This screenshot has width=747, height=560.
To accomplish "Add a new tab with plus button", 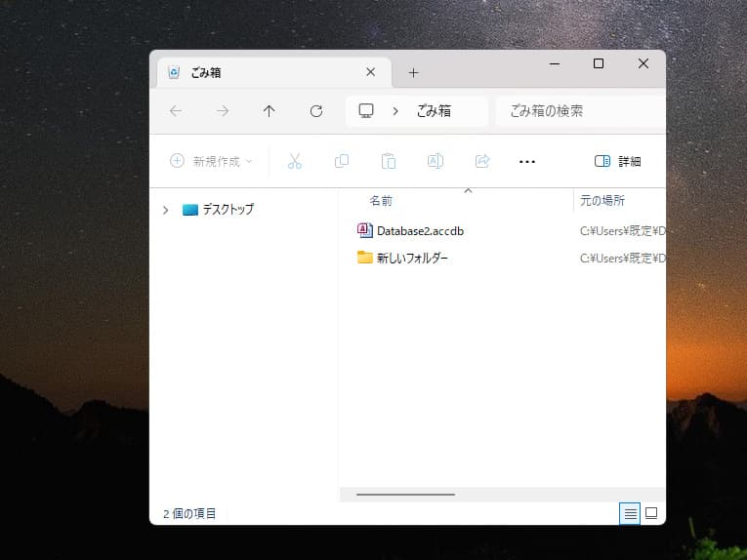I will tap(413, 72).
